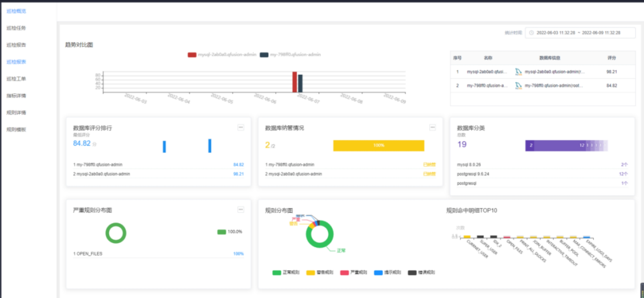Open more menu on 数据库纳管情况 card

pyautogui.click(x=432, y=127)
